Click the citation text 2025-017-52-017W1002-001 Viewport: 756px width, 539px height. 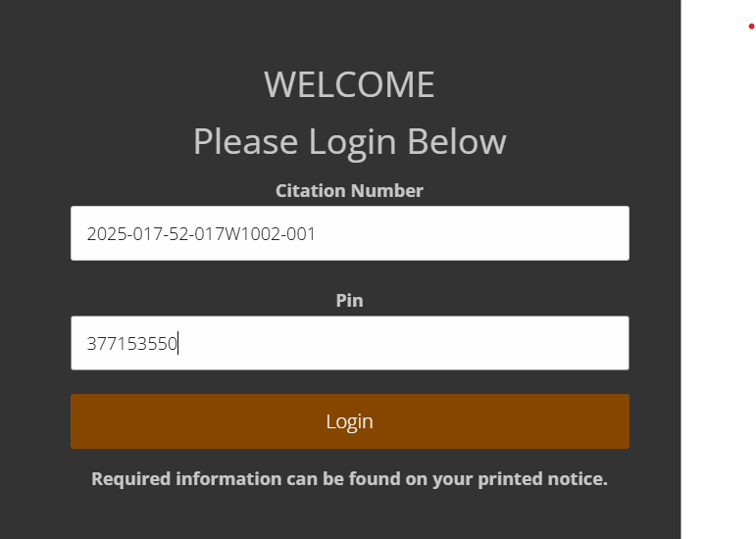tap(201, 234)
